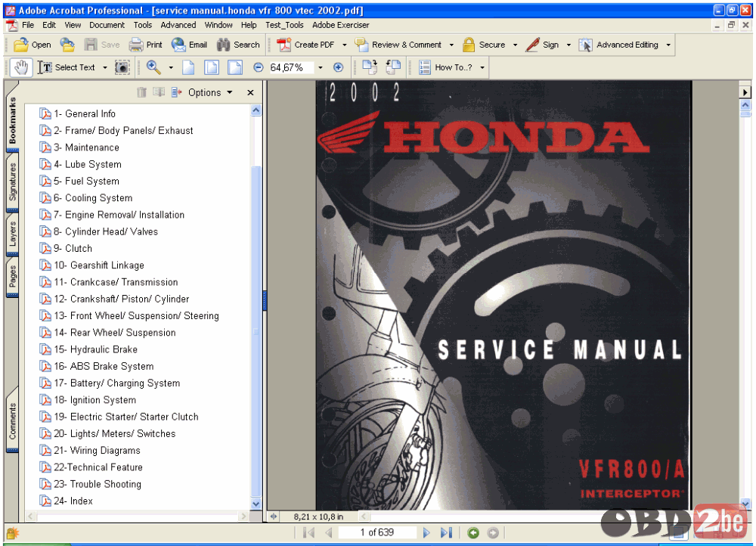756x546 pixels.
Task: Set view to Actual Size page icon
Action: [x=188, y=67]
